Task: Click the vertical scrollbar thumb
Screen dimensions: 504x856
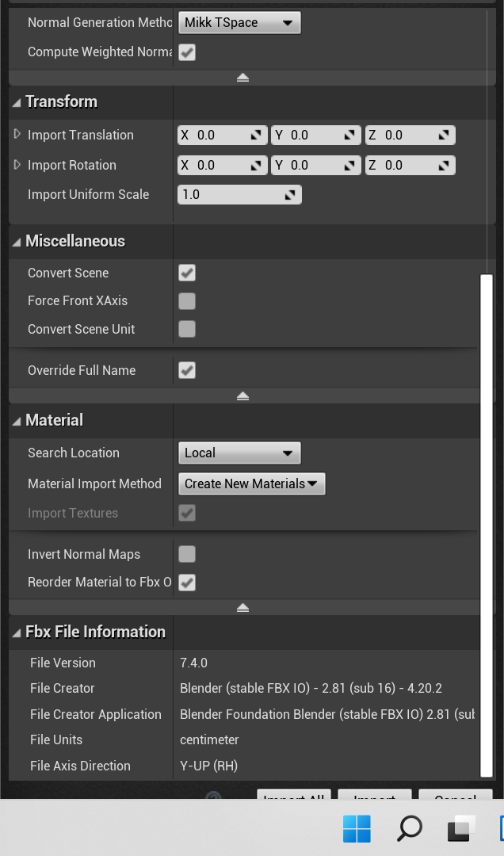Action: tap(487, 523)
